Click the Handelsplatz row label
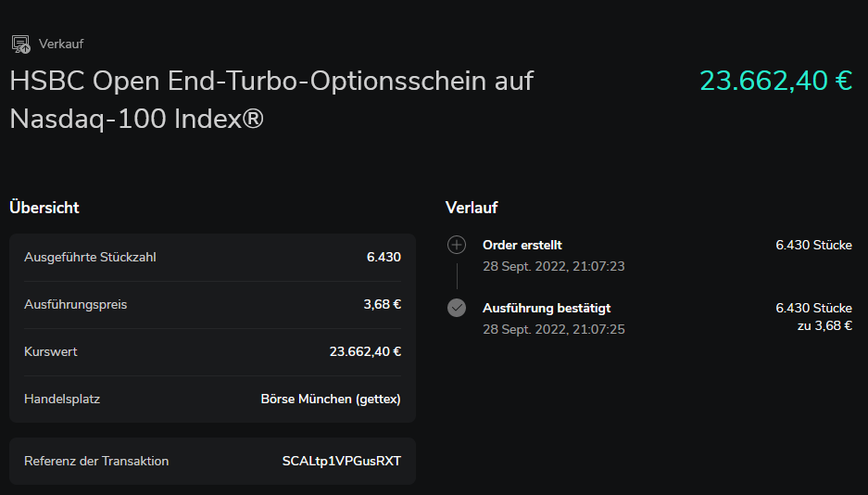Screen dimensions: 868x495 click(x=62, y=399)
